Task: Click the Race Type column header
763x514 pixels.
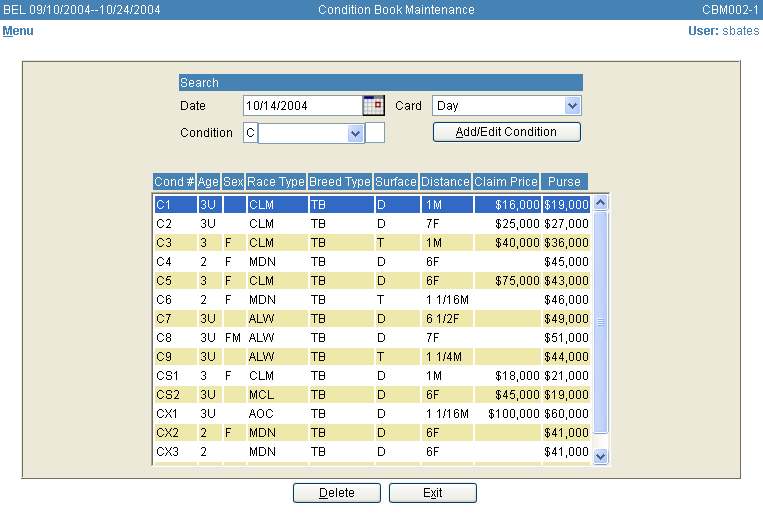Action: point(276,182)
